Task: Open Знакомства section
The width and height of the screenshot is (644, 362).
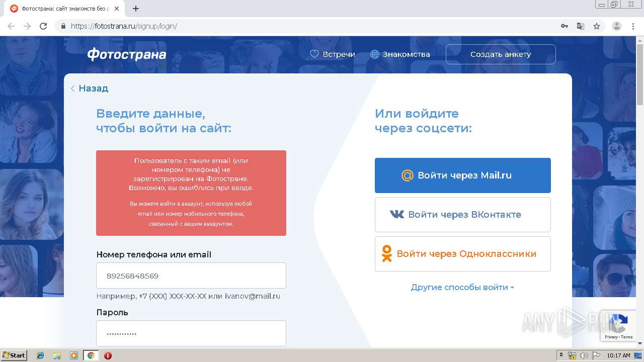Action: tap(400, 54)
